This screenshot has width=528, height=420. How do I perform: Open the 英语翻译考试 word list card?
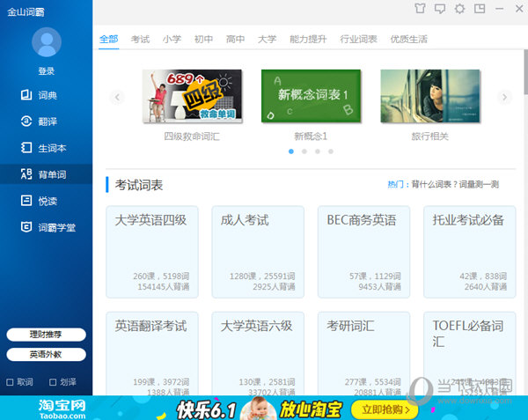click(x=152, y=353)
